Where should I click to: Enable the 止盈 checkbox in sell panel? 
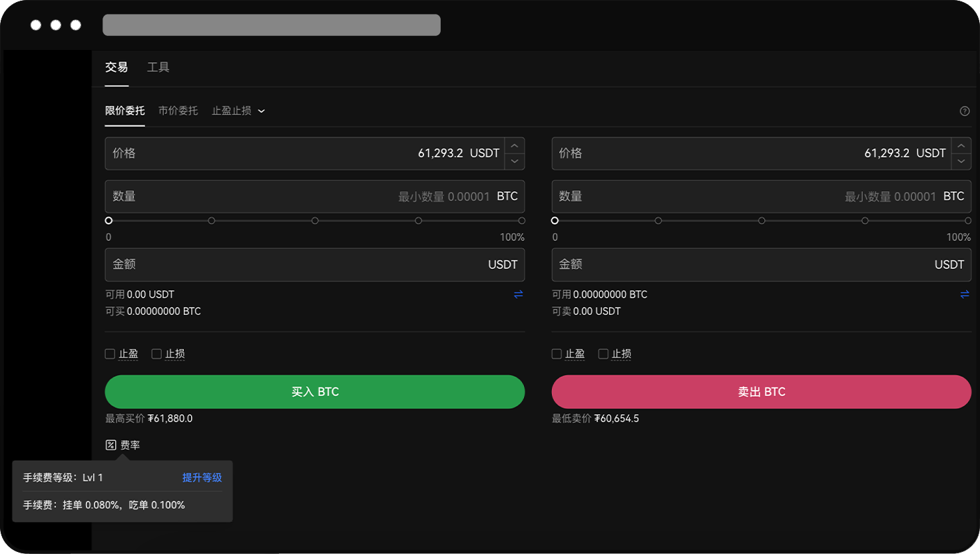point(556,354)
